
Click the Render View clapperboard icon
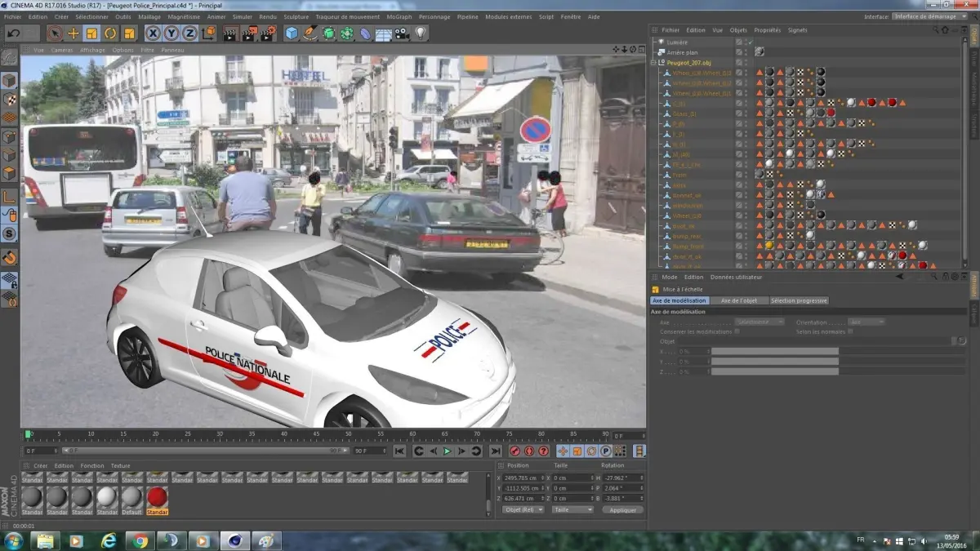pos(230,33)
